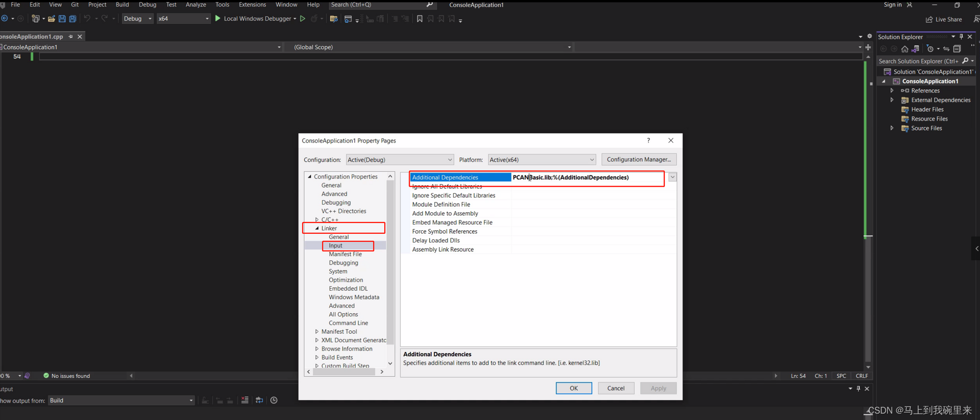Expand the C/C++ tree node
Image resolution: width=980 pixels, height=420 pixels.
click(x=317, y=220)
